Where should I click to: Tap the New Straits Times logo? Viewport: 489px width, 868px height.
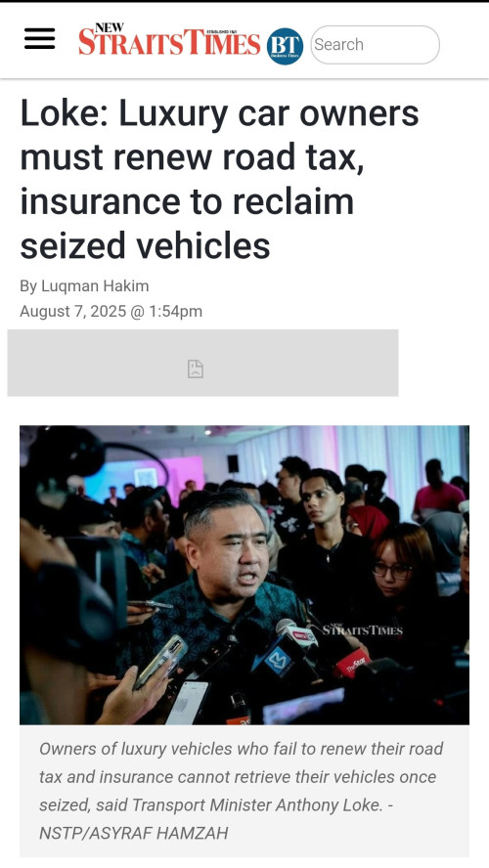coord(169,40)
